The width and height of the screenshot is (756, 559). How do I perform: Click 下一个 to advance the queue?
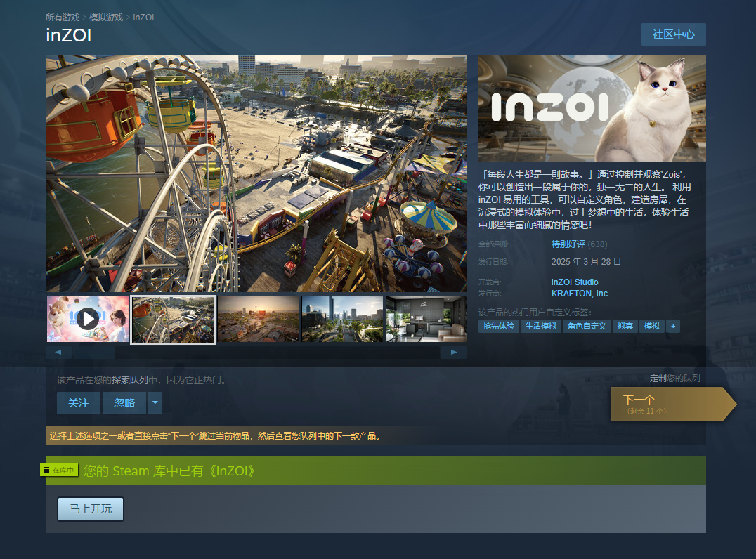pos(673,404)
